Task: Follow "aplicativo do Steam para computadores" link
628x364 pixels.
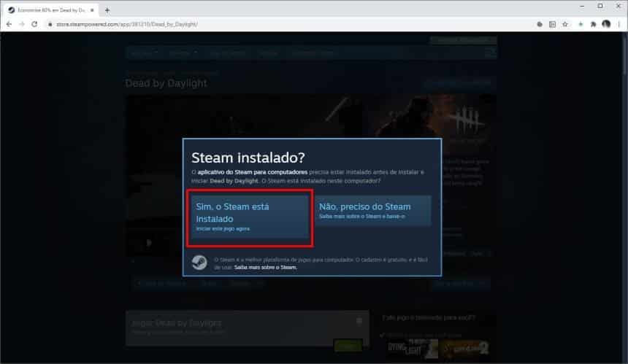Action: point(253,172)
